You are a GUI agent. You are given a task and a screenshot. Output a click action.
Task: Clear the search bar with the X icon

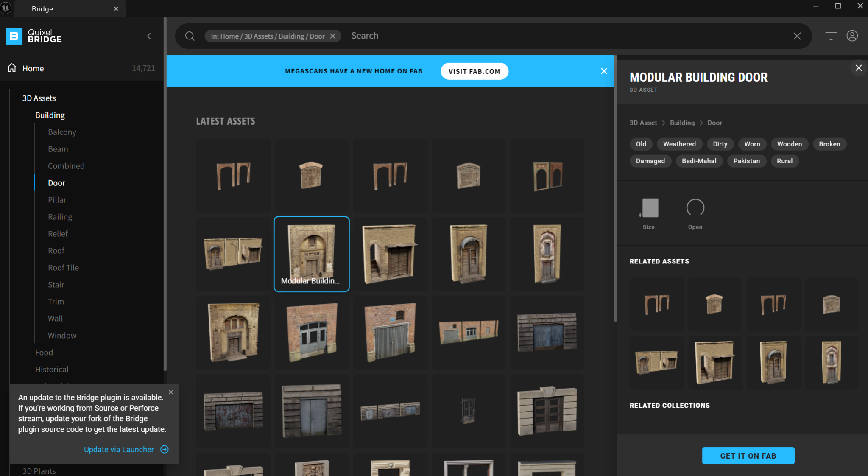[797, 36]
